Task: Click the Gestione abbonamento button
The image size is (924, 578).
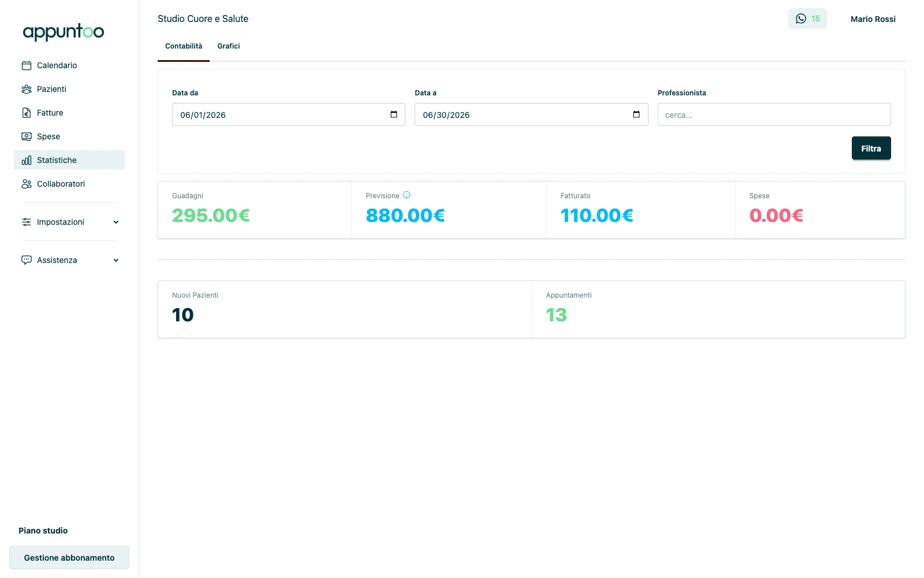Action: 69,557
